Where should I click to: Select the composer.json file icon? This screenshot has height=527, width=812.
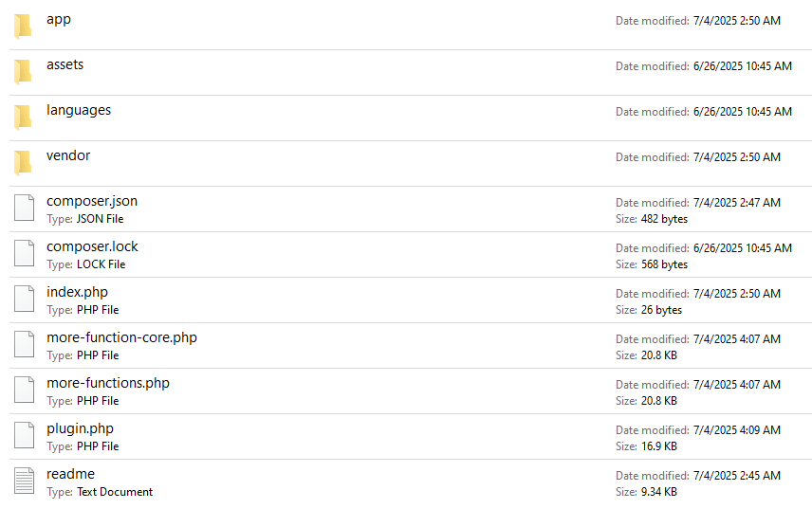24,209
